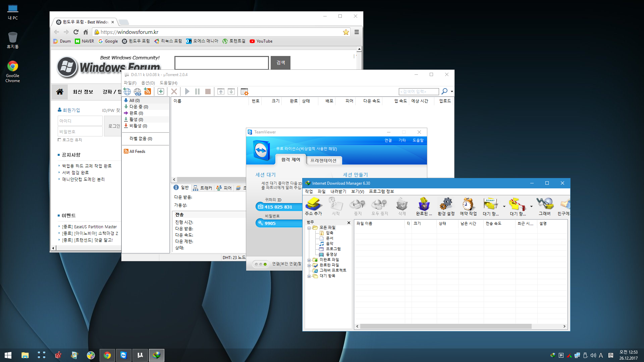The height and width of the screenshot is (362, 644).
Task: Click the create new torrent plus icon
Action: [161, 92]
